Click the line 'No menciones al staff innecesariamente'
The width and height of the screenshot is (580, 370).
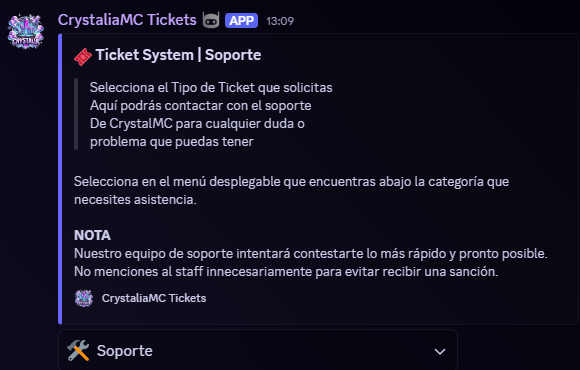click(286, 272)
